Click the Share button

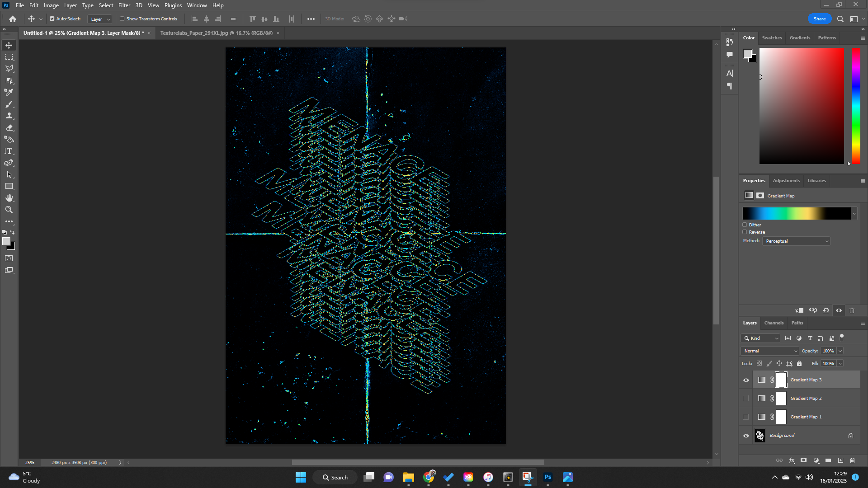click(819, 19)
